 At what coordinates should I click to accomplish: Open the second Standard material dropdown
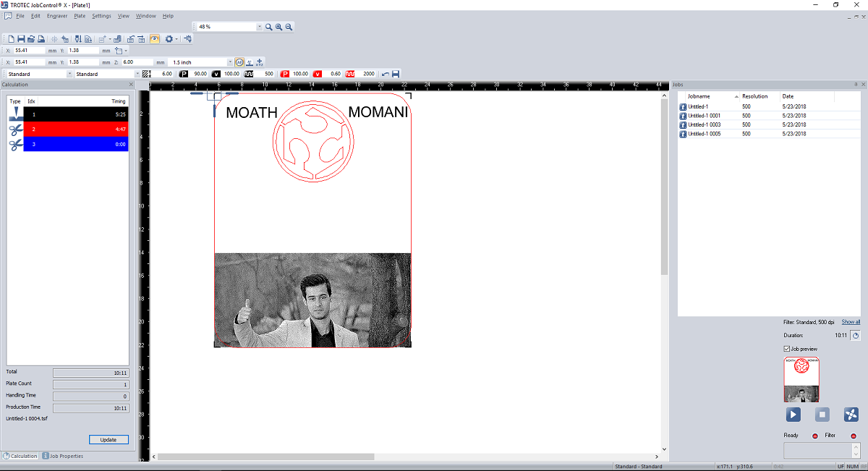137,74
